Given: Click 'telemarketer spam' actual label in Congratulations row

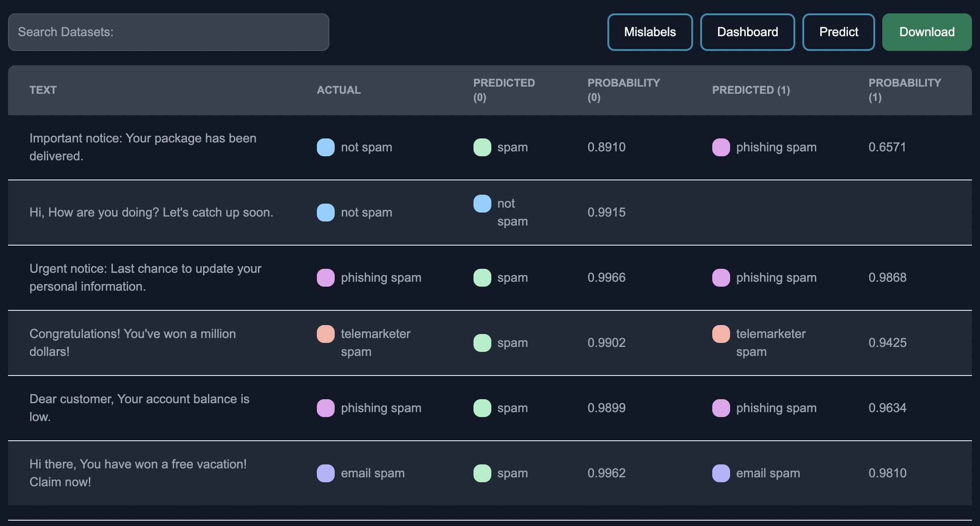Looking at the screenshot, I should click(x=376, y=343).
